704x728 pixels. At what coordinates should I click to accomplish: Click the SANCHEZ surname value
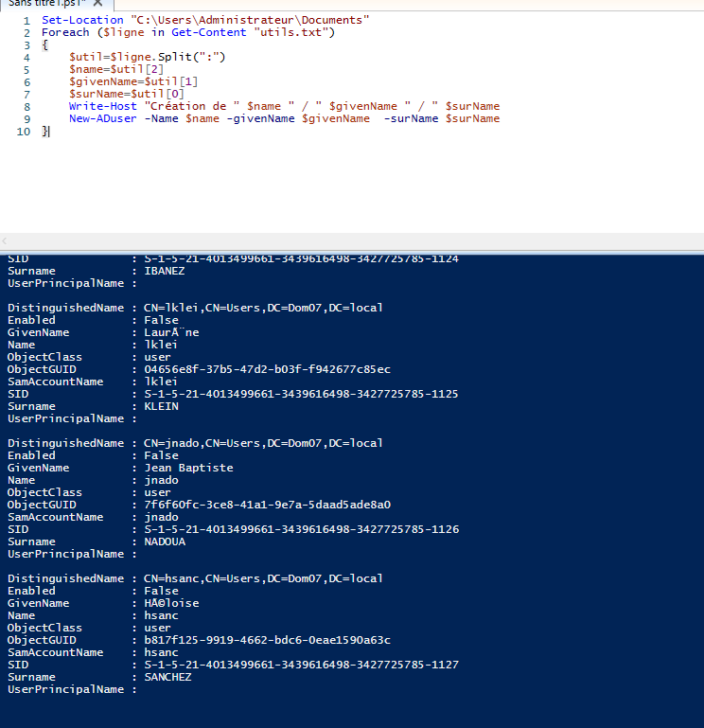[x=167, y=677]
